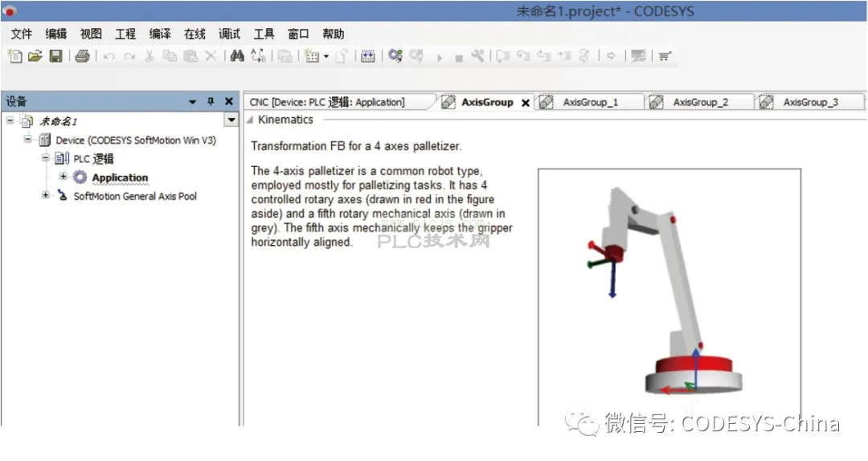Collapse the Device (CODESYS SoftMotion Win V3) node
The image size is (868, 461).
coord(27,139)
